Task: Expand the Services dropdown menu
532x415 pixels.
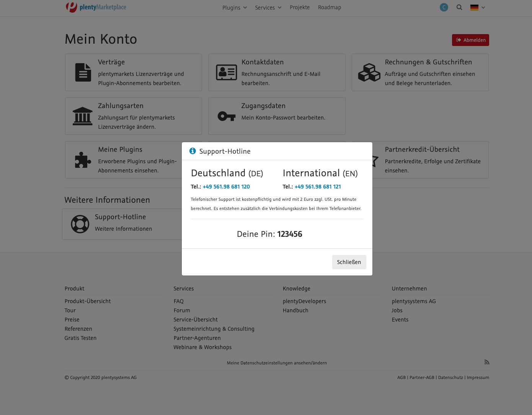Action: (x=268, y=8)
